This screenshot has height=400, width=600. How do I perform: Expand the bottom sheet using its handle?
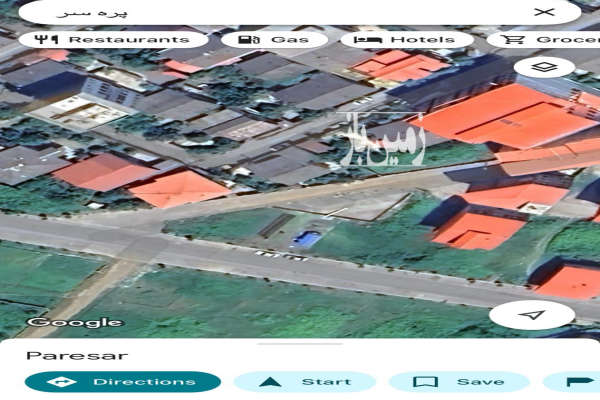(x=300, y=343)
